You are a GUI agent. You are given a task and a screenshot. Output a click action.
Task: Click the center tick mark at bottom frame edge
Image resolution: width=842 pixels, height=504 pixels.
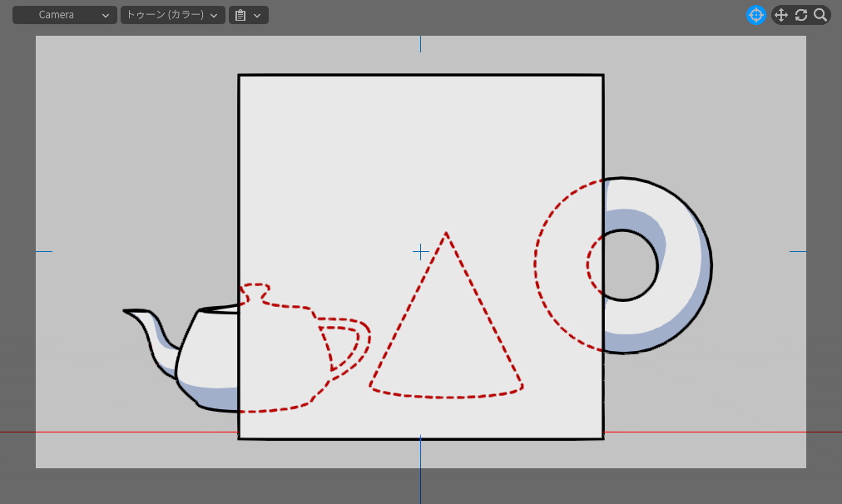(420, 443)
